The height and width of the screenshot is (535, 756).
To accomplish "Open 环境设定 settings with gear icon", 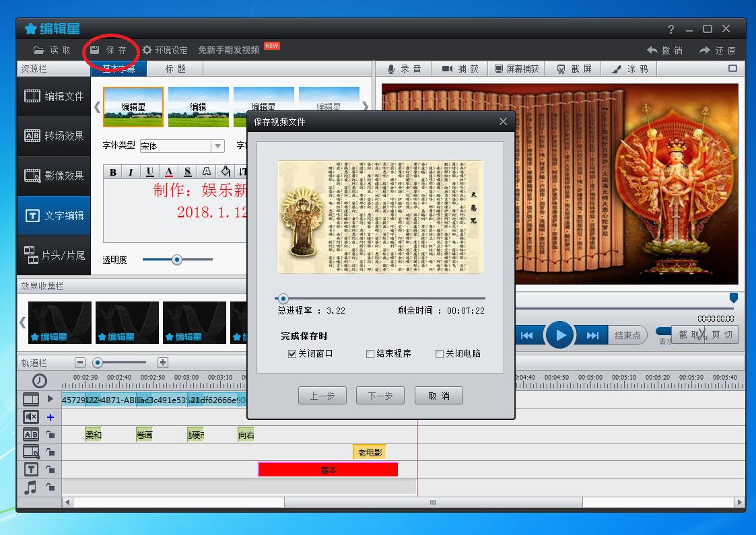I will coord(165,50).
